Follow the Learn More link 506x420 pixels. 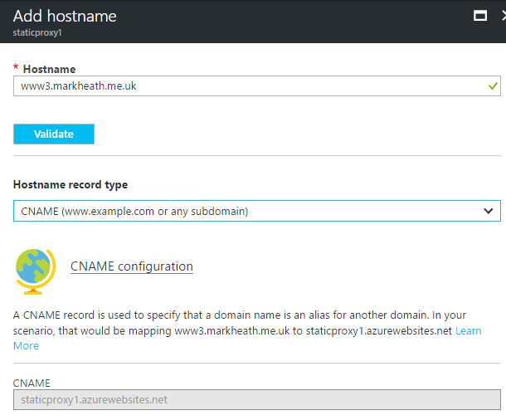pos(468,330)
